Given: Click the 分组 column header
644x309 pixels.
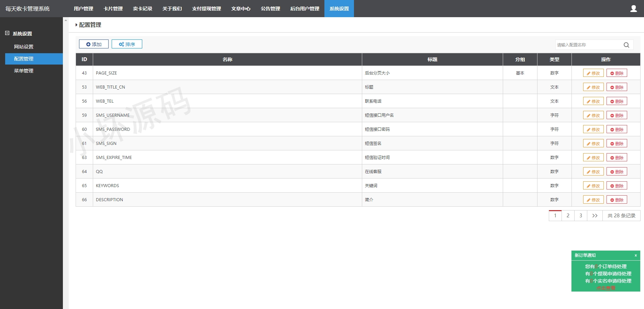Looking at the screenshot, I should pyautogui.click(x=520, y=59).
